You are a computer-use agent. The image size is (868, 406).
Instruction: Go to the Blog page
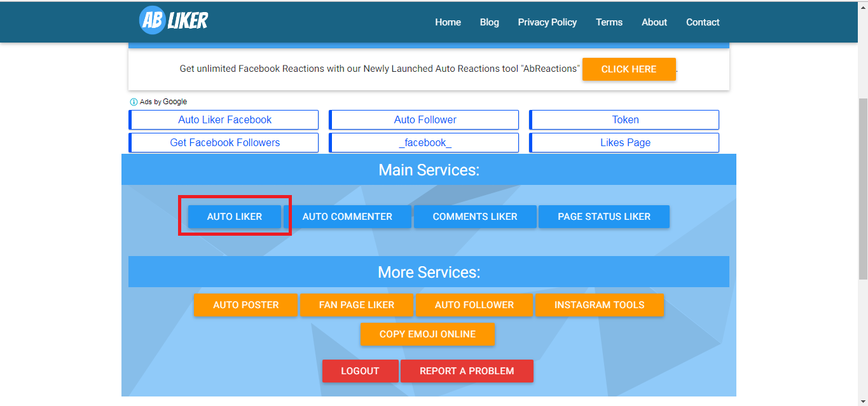pos(489,22)
